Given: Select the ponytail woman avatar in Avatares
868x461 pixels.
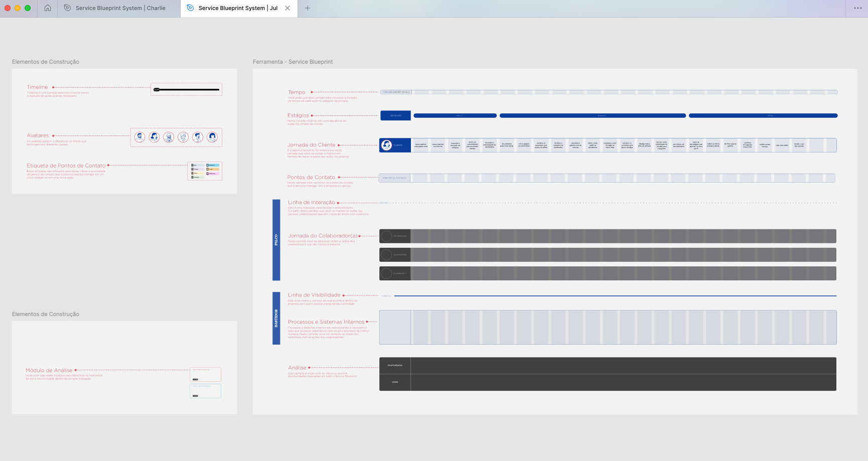Looking at the screenshot, I should [154, 137].
